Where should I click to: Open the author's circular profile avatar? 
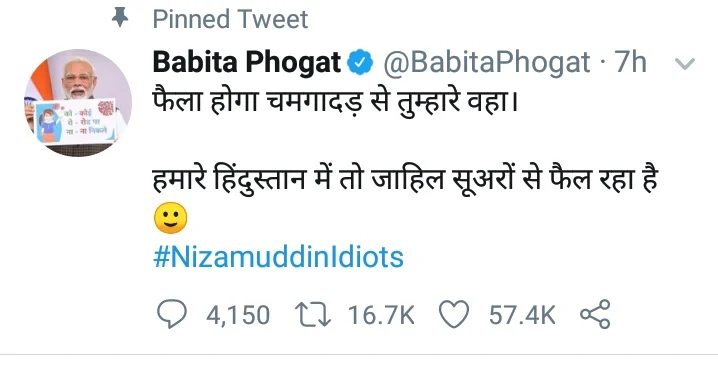[x=78, y=103]
